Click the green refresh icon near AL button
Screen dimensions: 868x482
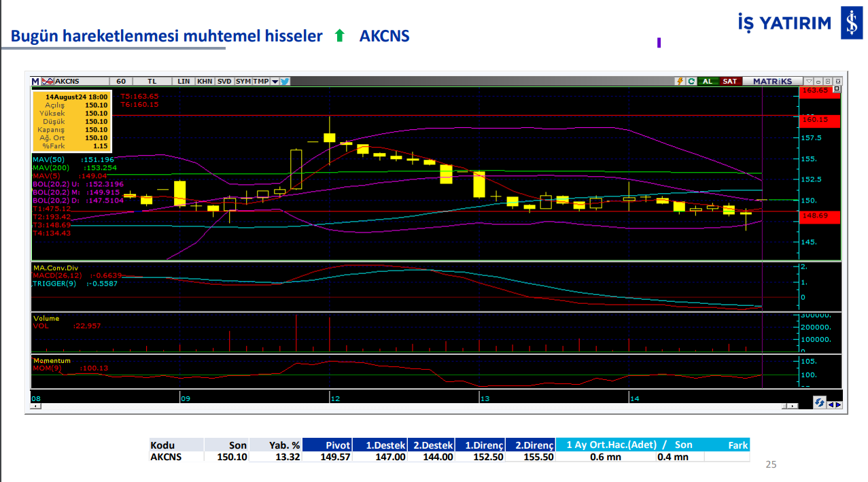pyautogui.click(x=691, y=81)
